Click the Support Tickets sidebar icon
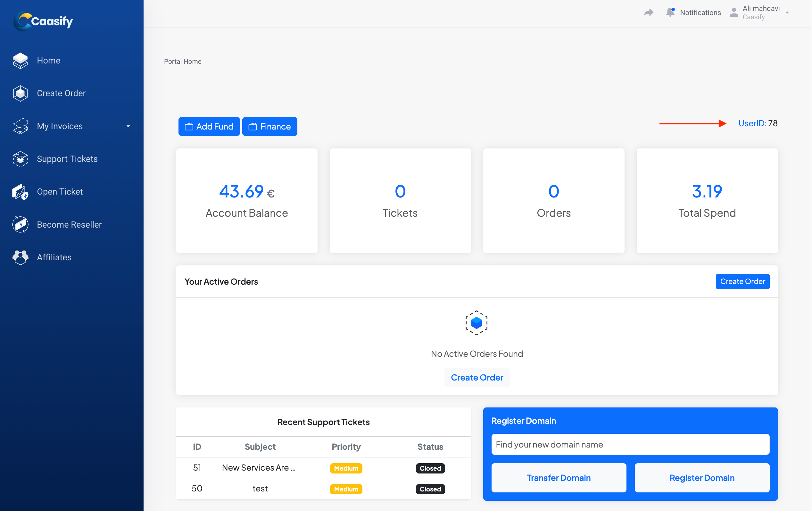The image size is (812, 511). 20,159
